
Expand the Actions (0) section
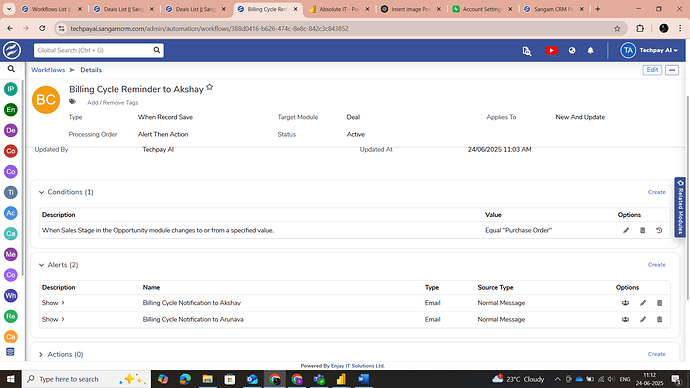coord(41,354)
